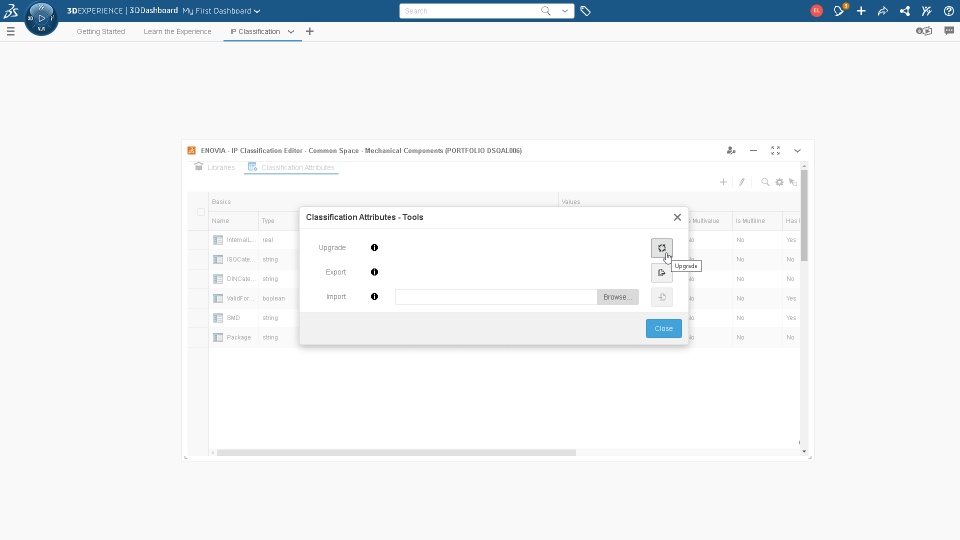Switch to Libraries tab in widget
The image size is (960, 540).
[214, 167]
